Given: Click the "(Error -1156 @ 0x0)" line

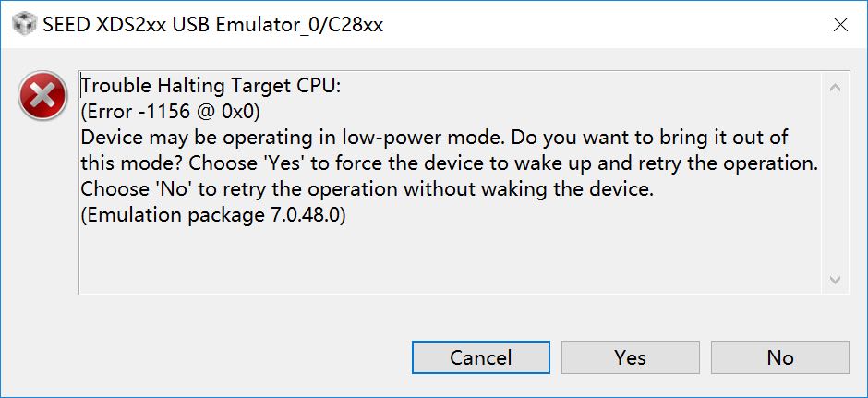Looking at the screenshot, I should [x=171, y=113].
